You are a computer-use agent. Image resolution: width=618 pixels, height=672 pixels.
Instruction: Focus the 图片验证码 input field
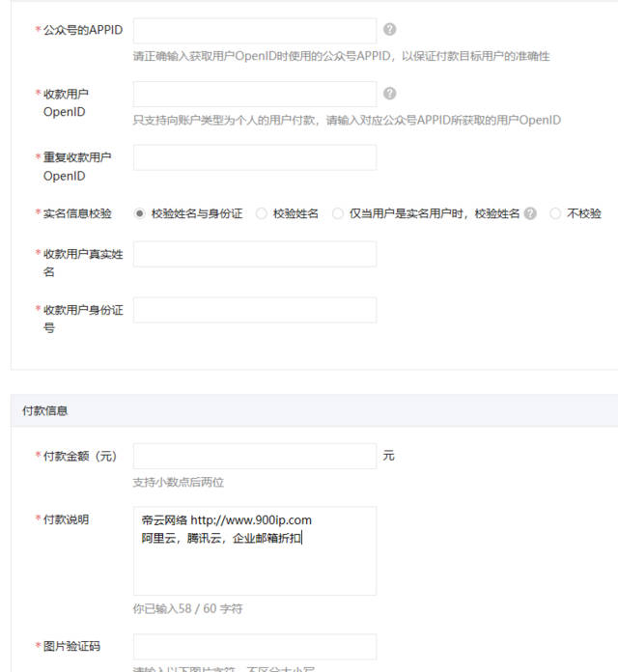(255, 646)
